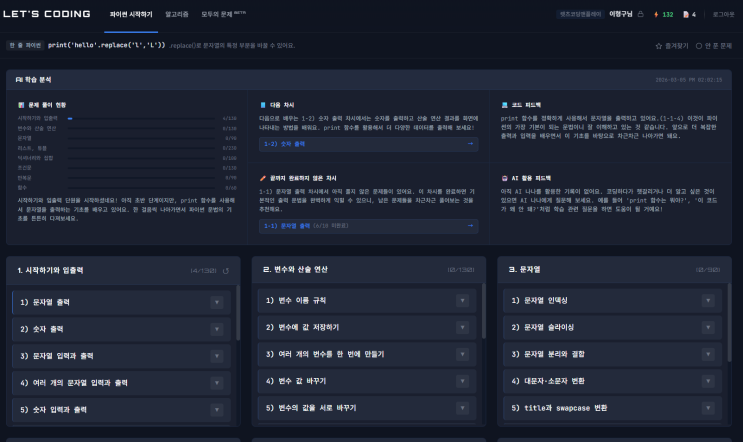The width and height of the screenshot is (743, 442).
Task: Click the 즐겨찾기 star icon
Action: (x=658, y=46)
